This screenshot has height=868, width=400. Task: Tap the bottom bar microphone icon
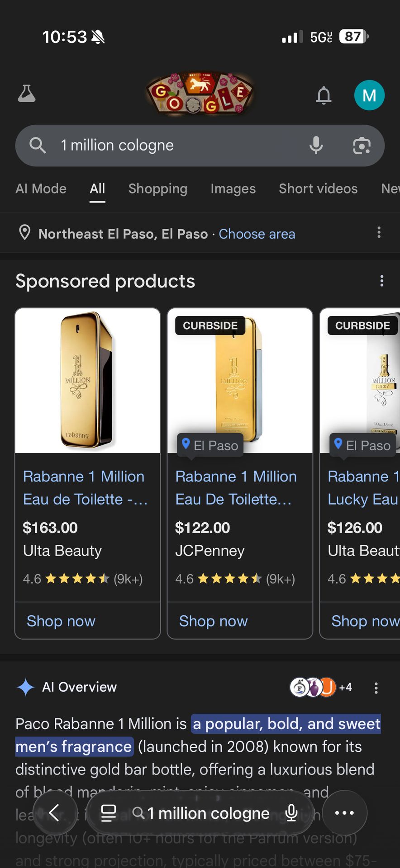click(292, 813)
